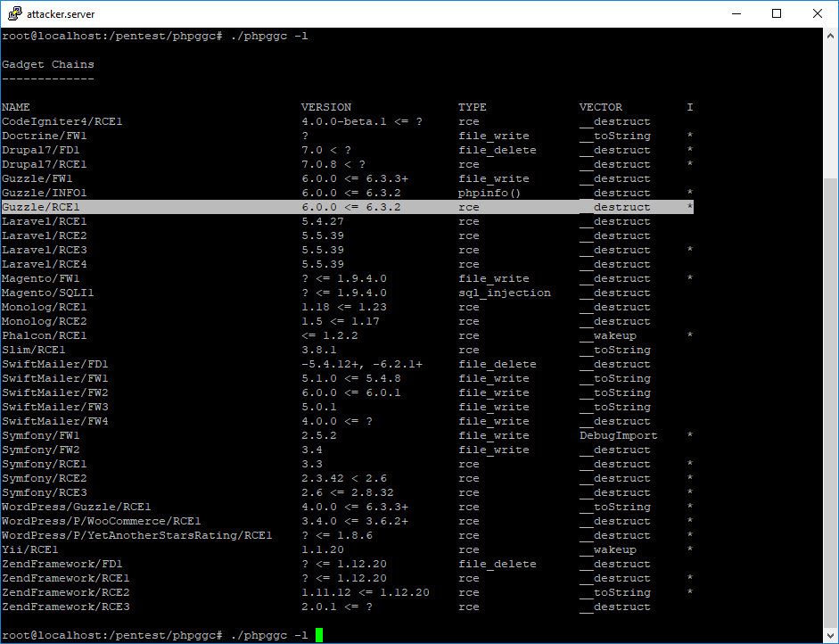
Task: Click the PuTTY icon in title bar
Action: (x=14, y=13)
